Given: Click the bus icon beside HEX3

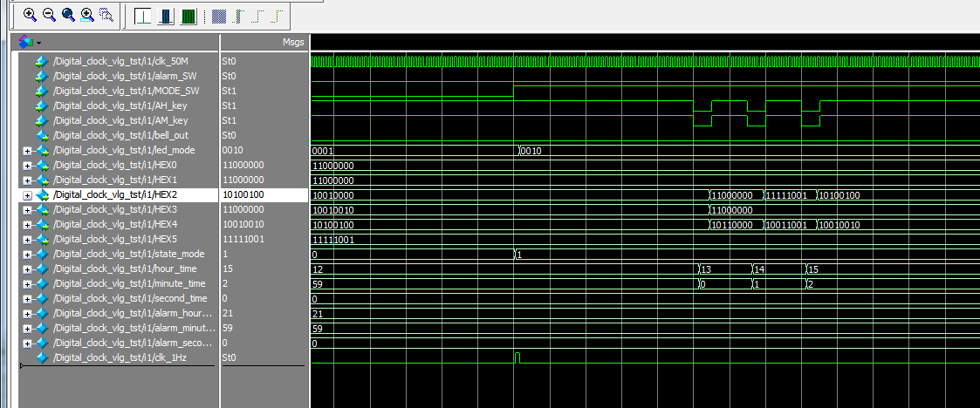Looking at the screenshot, I should pyautogui.click(x=43, y=209).
